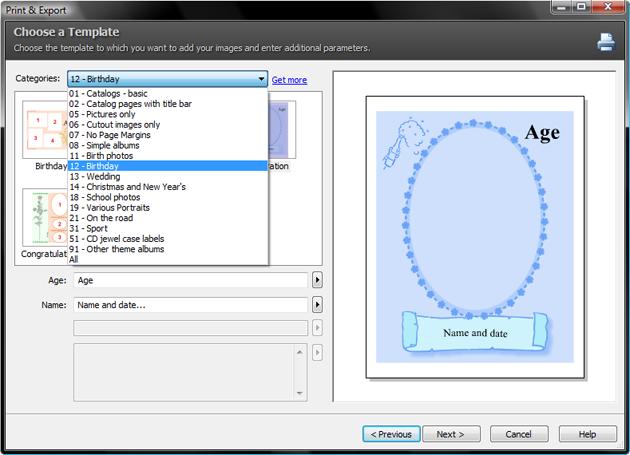The image size is (630, 455).
Task: Click the printer icon in the header
Action: [606, 42]
